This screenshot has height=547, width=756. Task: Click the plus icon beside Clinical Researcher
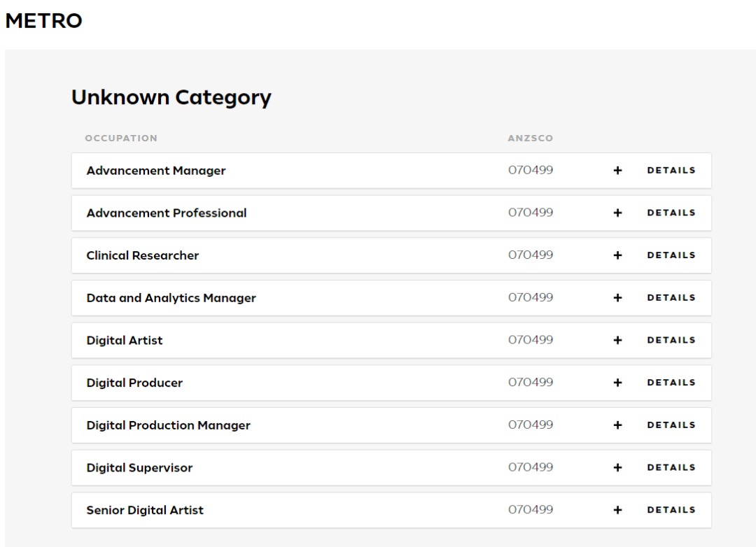click(x=617, y=255)
